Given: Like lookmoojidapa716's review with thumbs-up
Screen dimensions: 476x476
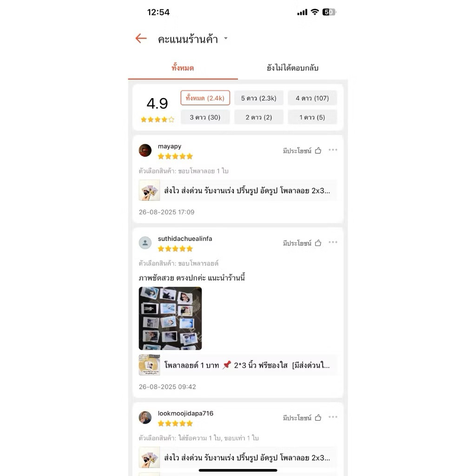Looking at the screenshot, I should tap(318, 418).
